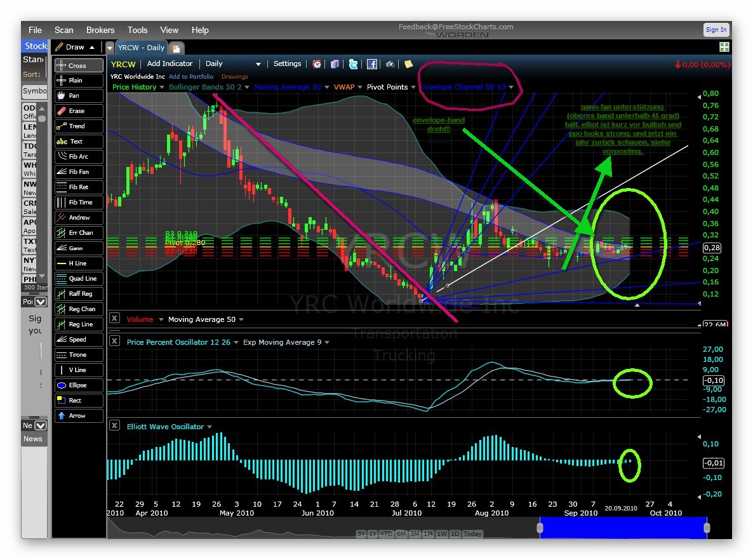Viewport: 753px width, 560px height.
Task: Choose the Gann fan tool
Action: (x=79, y=248)
